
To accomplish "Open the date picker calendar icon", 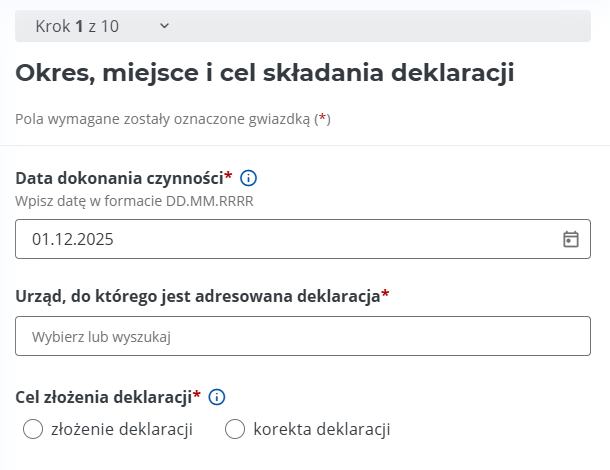I will 571,239.
